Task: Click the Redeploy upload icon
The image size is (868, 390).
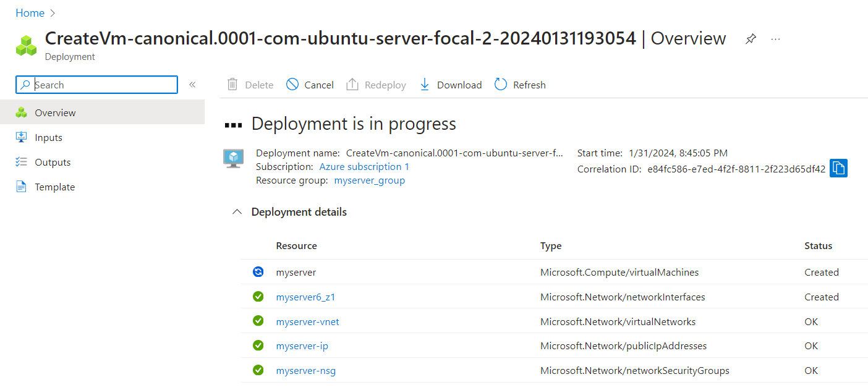Action: tap(352, 85)
